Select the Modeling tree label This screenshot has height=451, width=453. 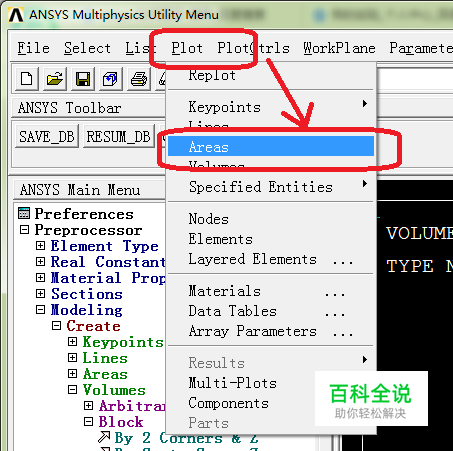click(87, 310)
